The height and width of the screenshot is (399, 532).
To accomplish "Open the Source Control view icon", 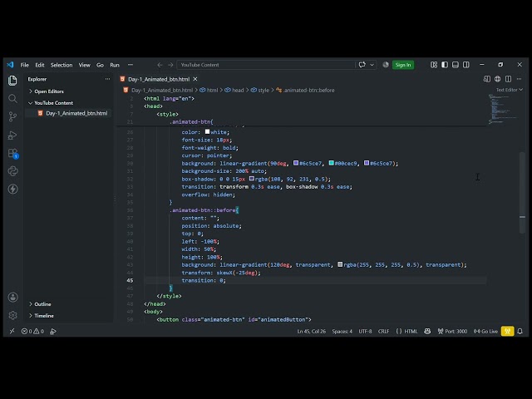I will (12, 116).
